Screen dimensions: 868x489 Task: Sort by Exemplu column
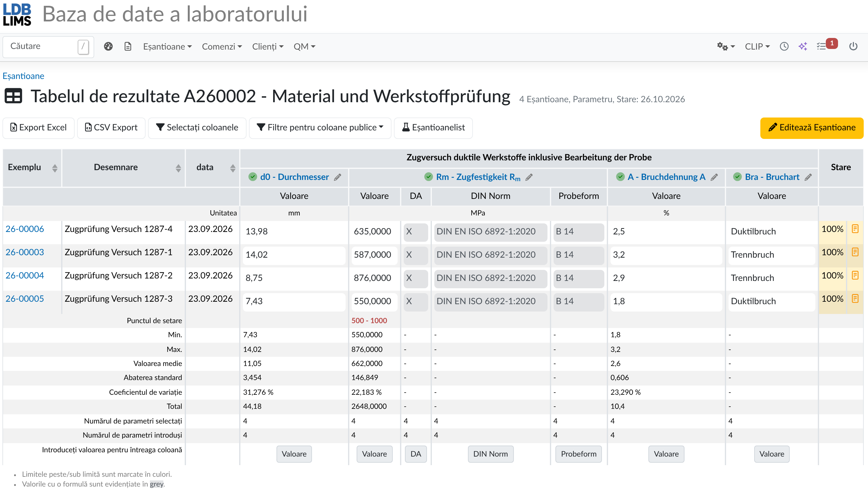[x=54, y=168]
